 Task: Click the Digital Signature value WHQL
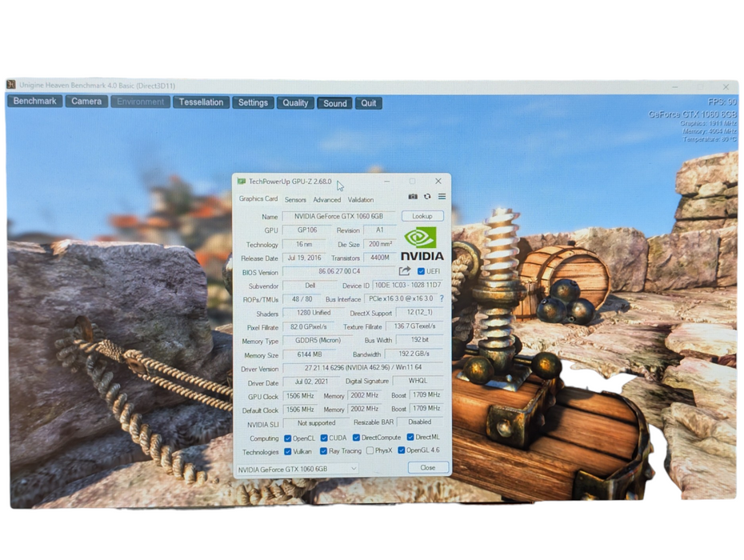click(418, 381)
